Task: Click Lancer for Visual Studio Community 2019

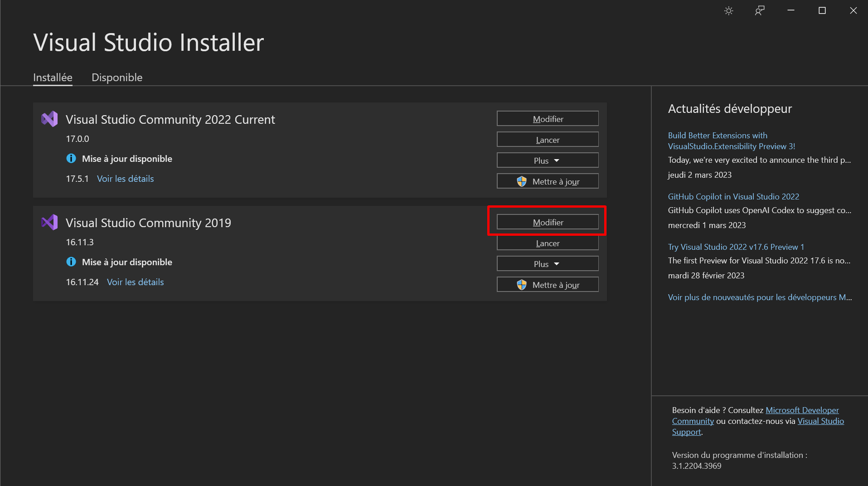Action: coord(548,243)
